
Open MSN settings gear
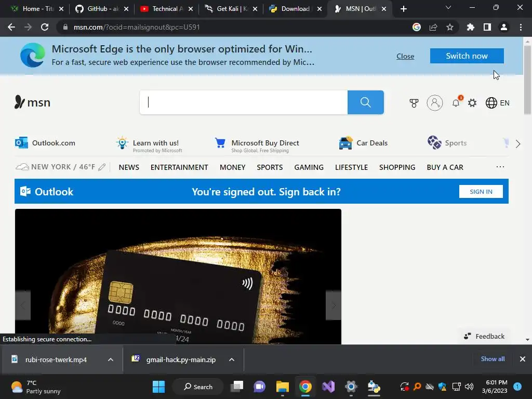click(472, 103)
